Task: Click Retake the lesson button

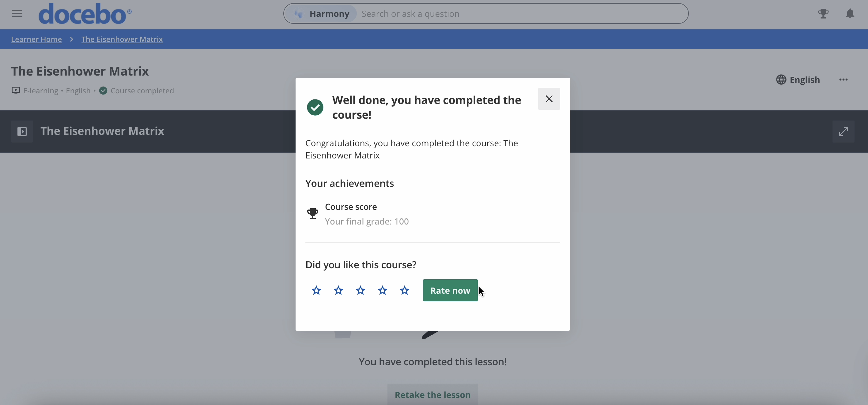Action: 433,395
